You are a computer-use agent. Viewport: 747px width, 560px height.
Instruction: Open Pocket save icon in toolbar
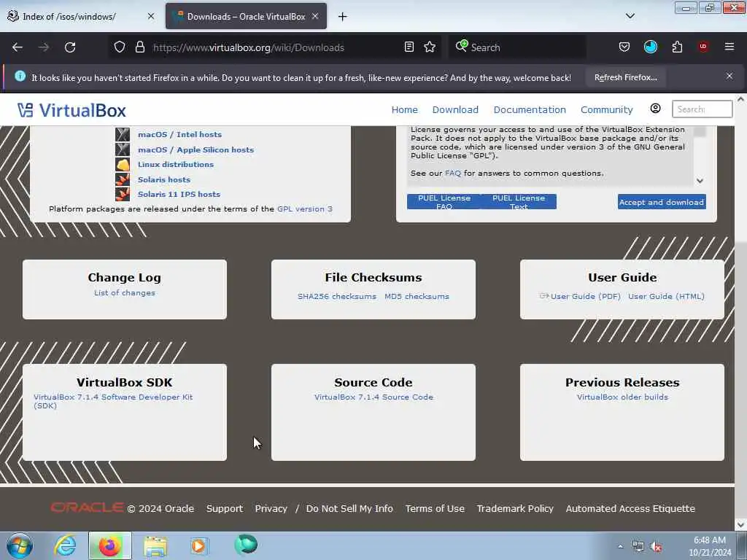tap(624, 47)
